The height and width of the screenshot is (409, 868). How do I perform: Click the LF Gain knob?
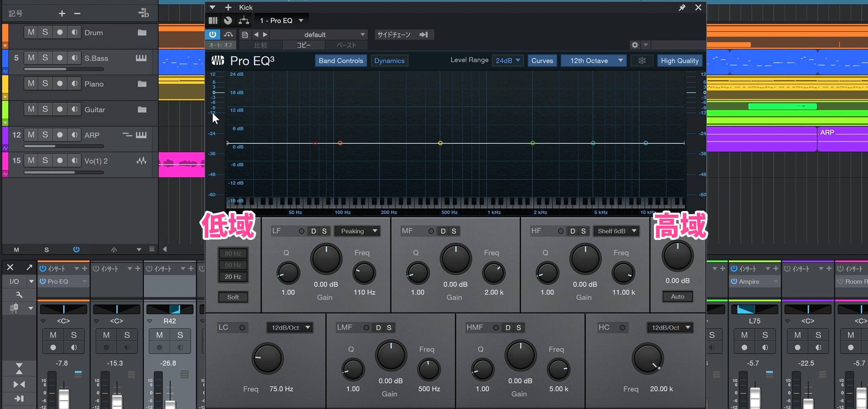[326, 259]
